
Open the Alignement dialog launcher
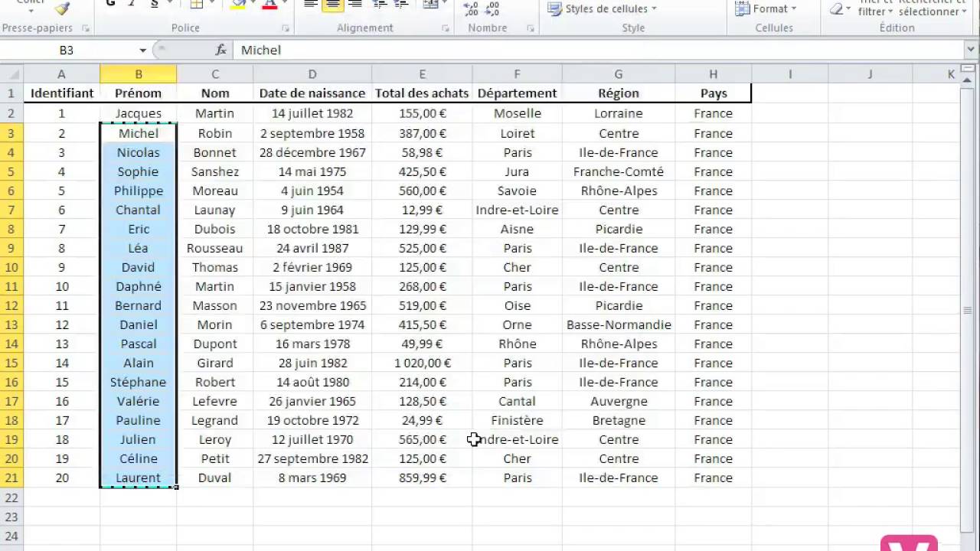pos(446,28)
